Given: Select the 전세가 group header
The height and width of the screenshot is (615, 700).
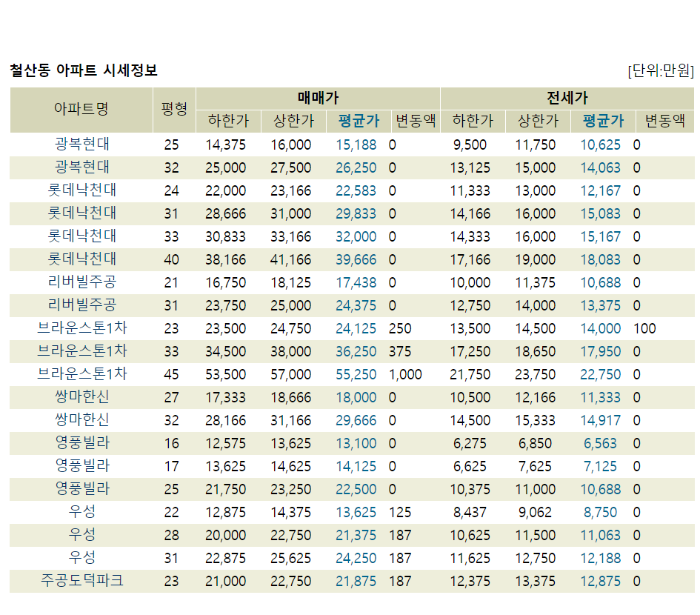Looking at the screenshot, I should (x=567, y=98).
